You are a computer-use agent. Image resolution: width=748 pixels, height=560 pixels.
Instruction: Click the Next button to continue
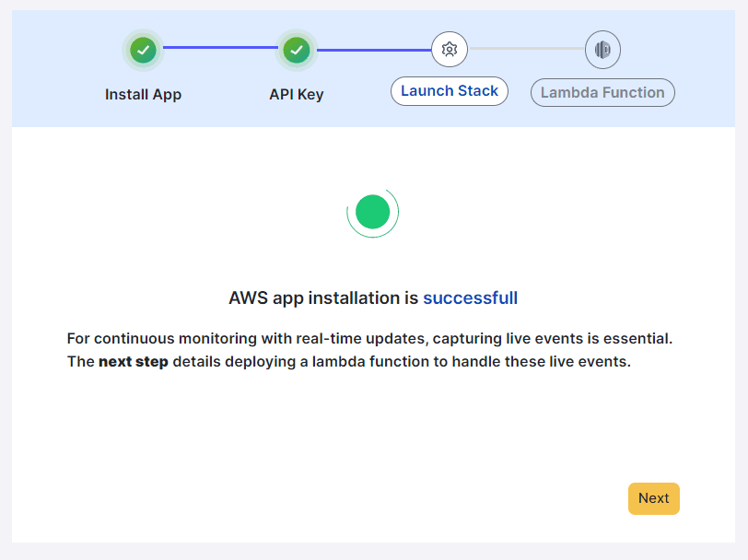(653, 498)
